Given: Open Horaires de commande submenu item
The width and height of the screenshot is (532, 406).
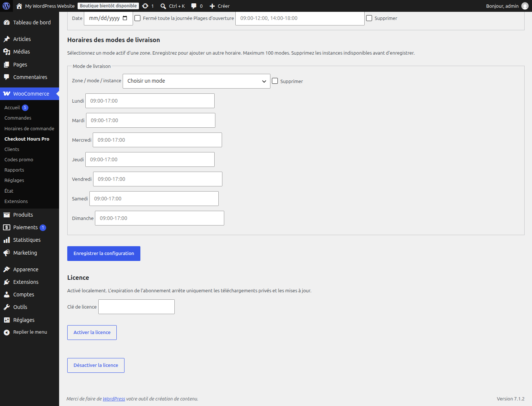Looking at the screenshot, I should click(29, 128).
